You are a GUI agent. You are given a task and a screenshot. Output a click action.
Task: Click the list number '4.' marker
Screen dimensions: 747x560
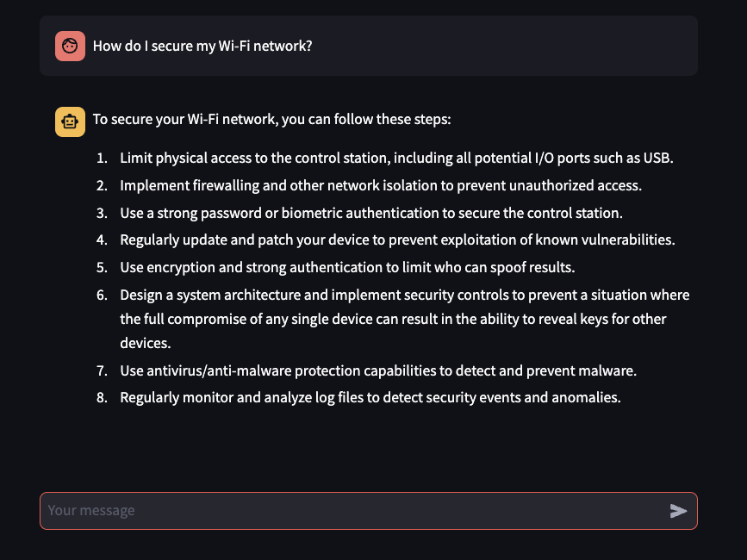pos(103,240)
